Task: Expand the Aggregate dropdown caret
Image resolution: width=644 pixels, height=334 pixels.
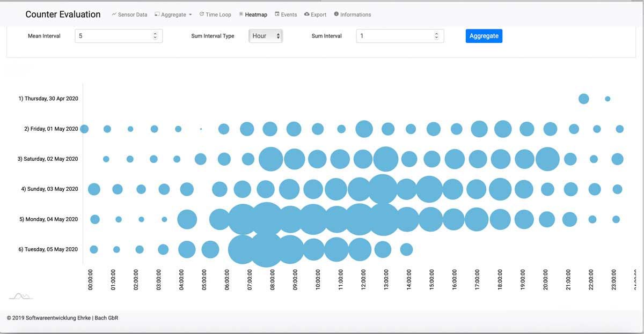Action: tap(191, 15)
